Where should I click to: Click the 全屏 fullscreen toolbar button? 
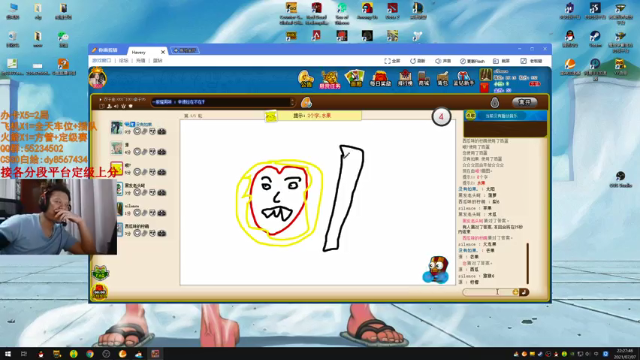pyautogui.click(x=392, y=61)
